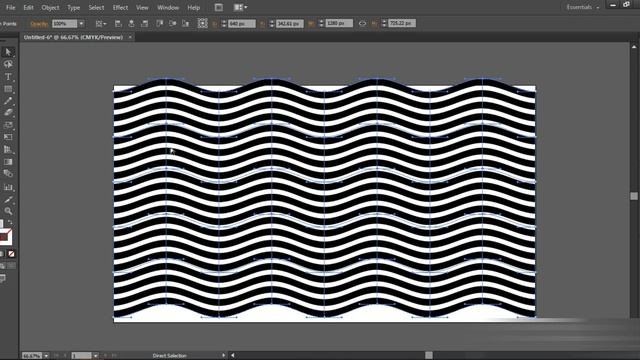This screenshot has height=360, width=640.
Task: Open the Type menu
Action: (x=73, y=7)
